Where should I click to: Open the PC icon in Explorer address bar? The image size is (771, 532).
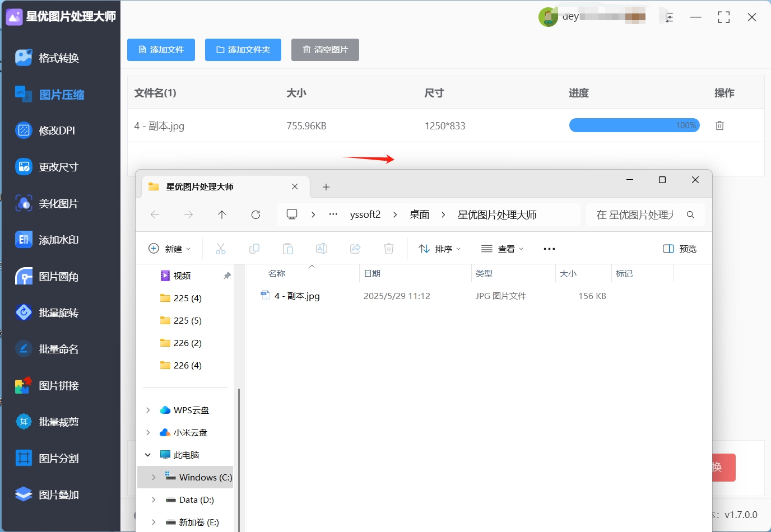point(292,214)
